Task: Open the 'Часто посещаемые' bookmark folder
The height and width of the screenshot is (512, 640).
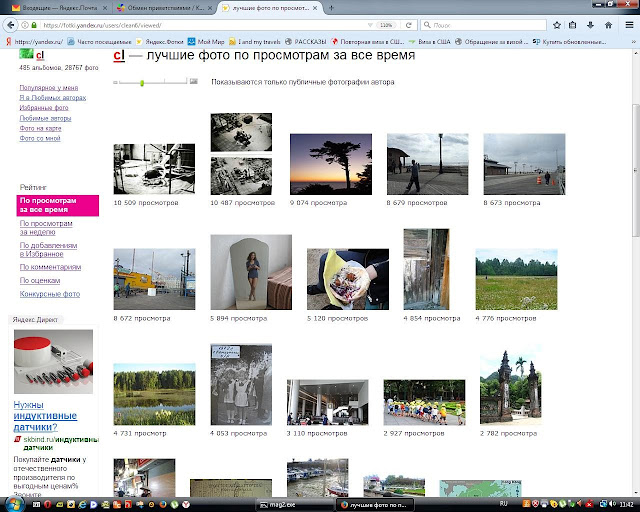Action: point(100,42)
